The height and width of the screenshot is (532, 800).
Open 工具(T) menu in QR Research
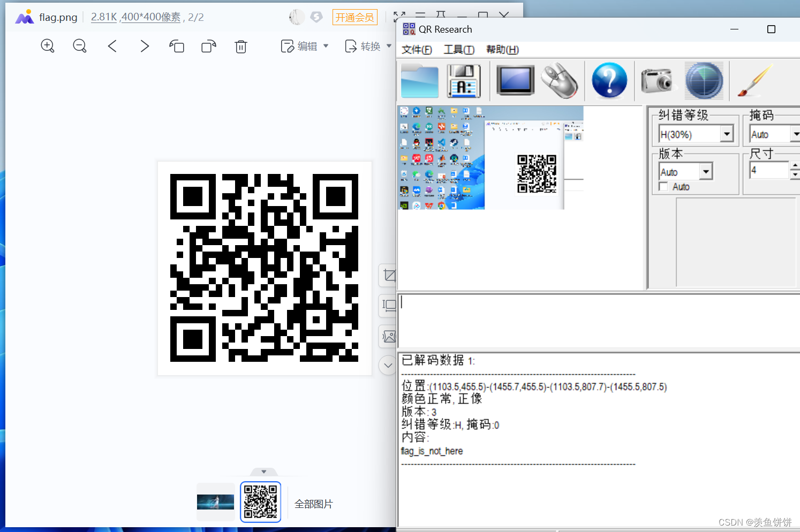pyautogui.click(x=459, y=50)
